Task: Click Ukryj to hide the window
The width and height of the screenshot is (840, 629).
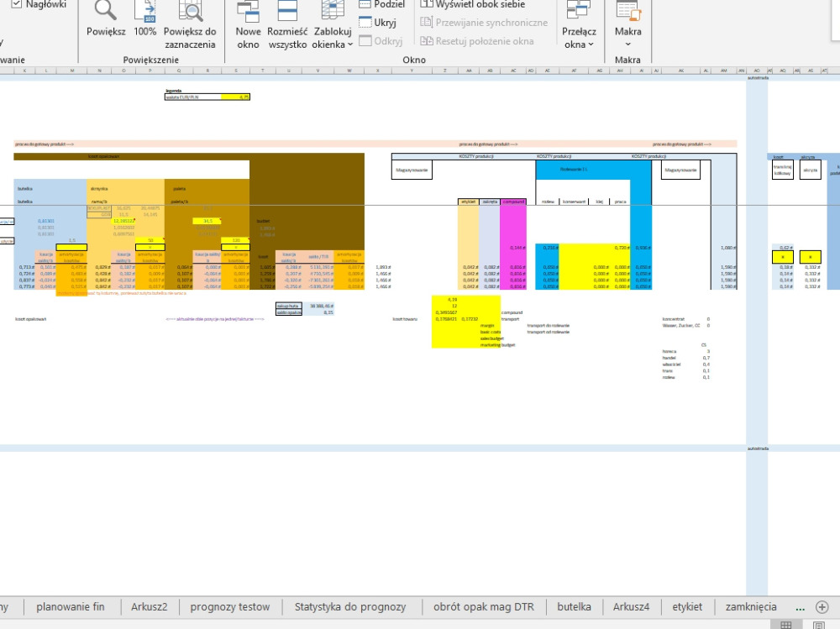Action: point(378,23)
